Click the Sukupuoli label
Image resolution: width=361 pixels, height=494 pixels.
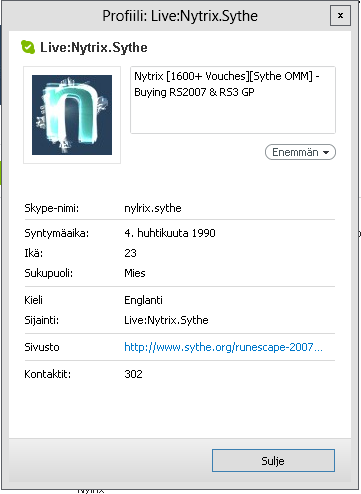pos(49,273)
